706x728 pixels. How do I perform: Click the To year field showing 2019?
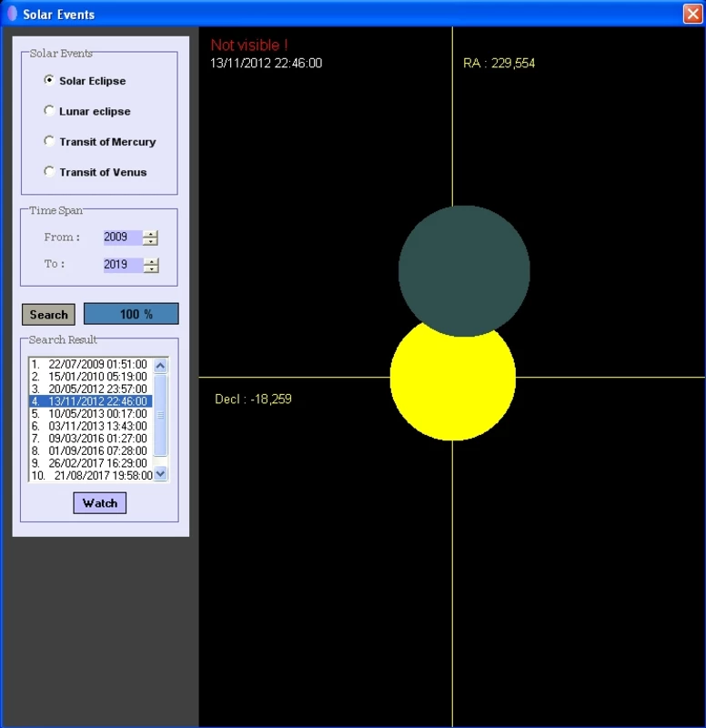point(123,265)
